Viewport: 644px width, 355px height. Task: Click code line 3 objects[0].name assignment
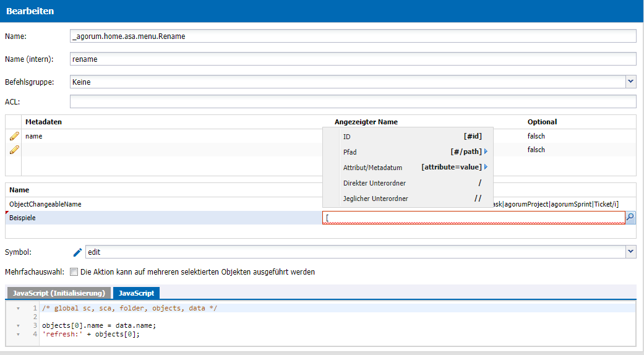(x=99, y=325)
